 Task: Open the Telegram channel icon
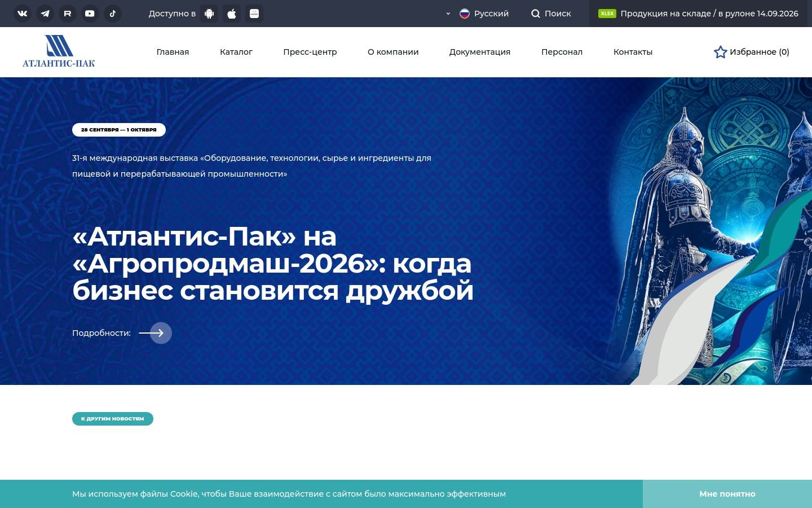coord(45,14)
